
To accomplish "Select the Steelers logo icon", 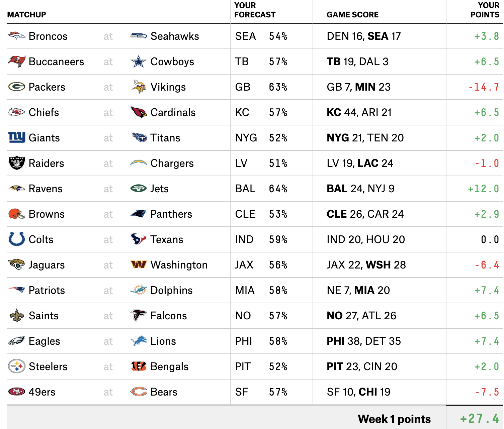I will pos(17,366).
